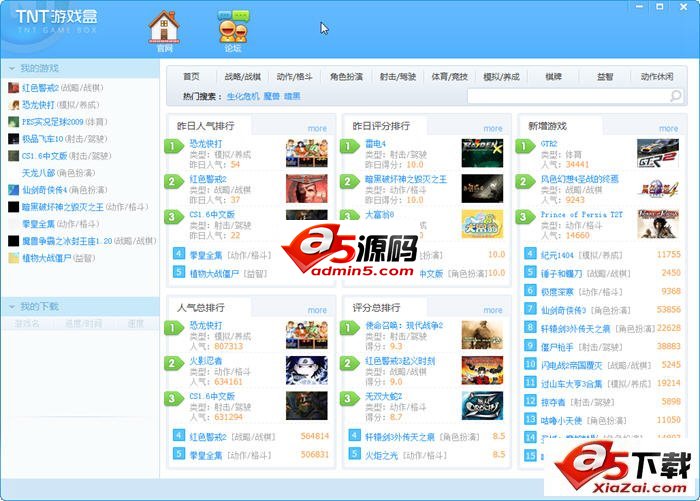Open the 无双大蛇2 thumbnail

point(482,405)
